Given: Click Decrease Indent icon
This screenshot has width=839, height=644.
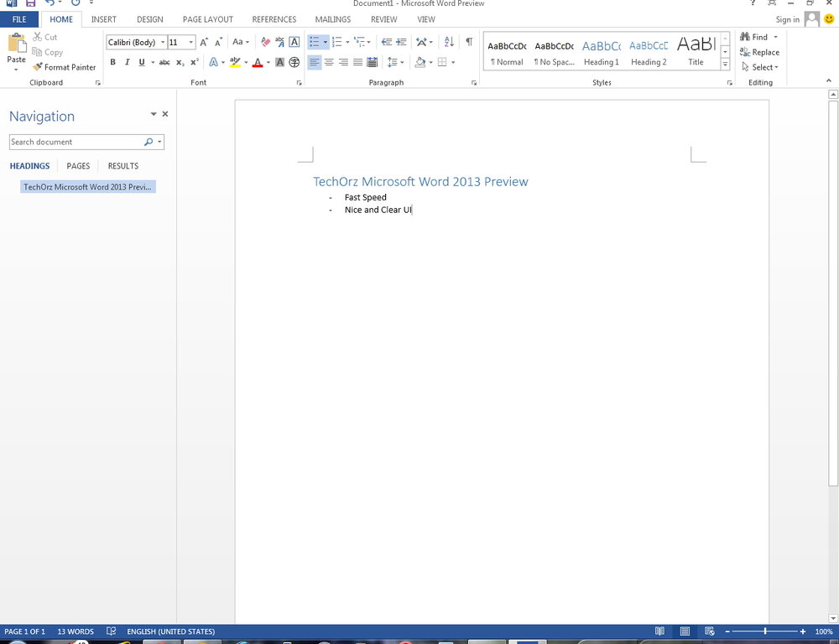Looking at the screenshot, I should [386, 42].
